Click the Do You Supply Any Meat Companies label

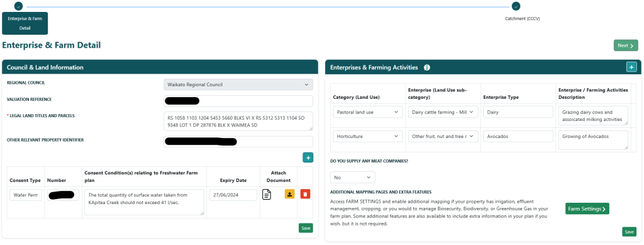click(369, 161)
